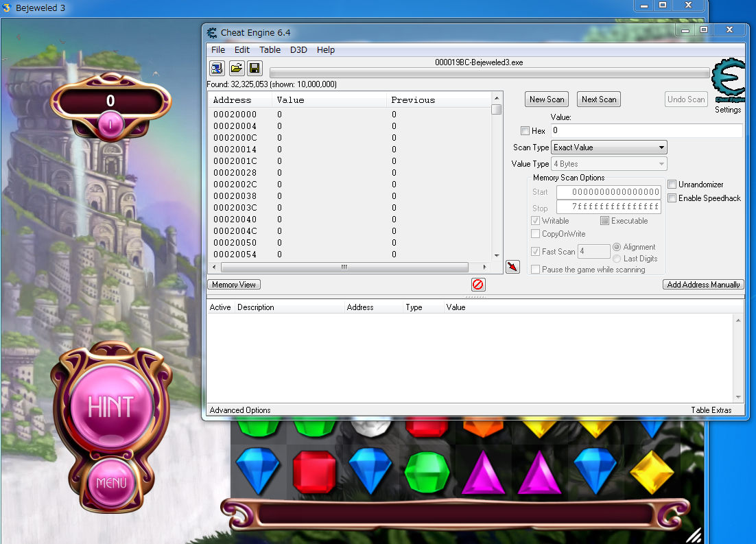Click the HINT button in Bejeweled
756x544 pixels.
click(x=111, y=406)
